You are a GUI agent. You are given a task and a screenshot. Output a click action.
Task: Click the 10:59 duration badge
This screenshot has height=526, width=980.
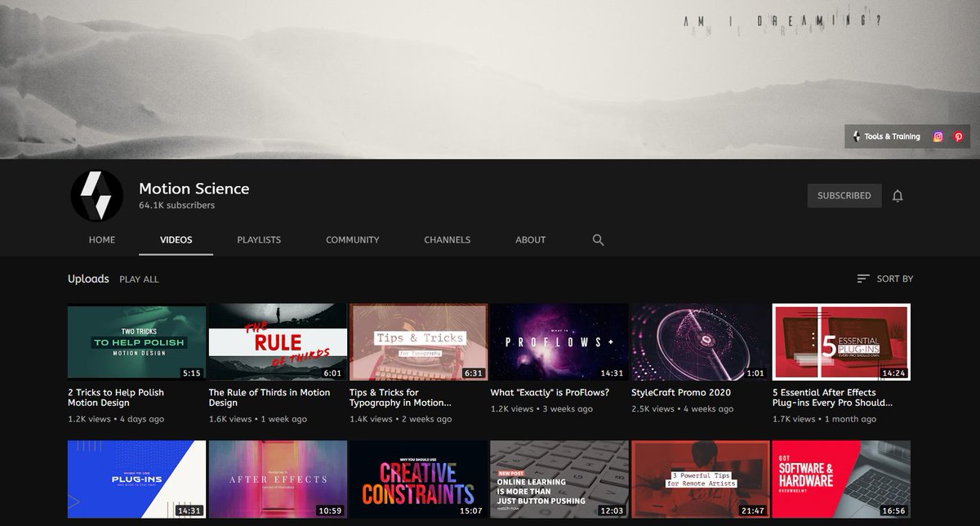(x=330, y=510)
